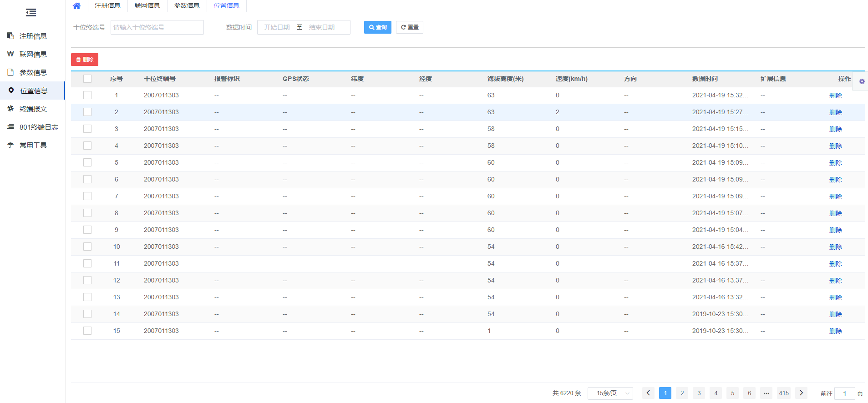Image resolution: width=868 pixels, height=403 pixels.
Task: Click the 参数信息 file icon in sidebar
Action: 10,72
